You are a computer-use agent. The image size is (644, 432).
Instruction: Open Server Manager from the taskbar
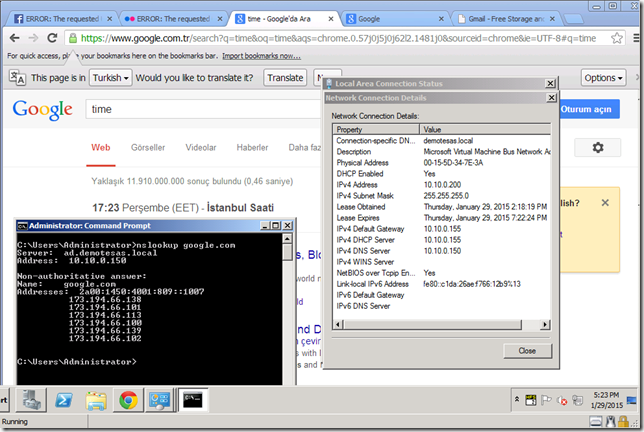click(x=32, y=400)
